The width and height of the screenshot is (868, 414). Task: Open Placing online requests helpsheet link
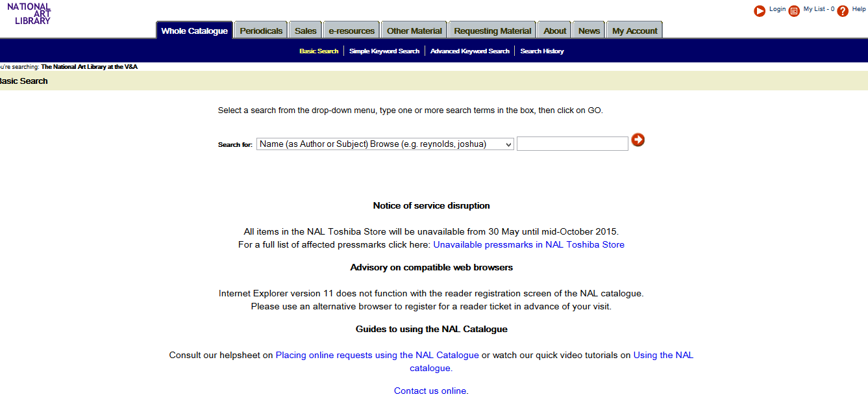[377, 355]
